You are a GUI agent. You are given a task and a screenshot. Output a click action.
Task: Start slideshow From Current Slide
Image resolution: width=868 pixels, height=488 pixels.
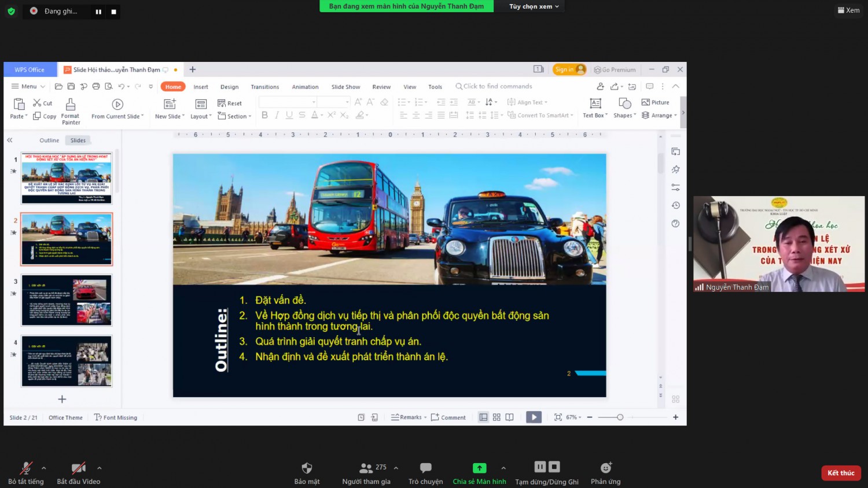coord(117,104)
